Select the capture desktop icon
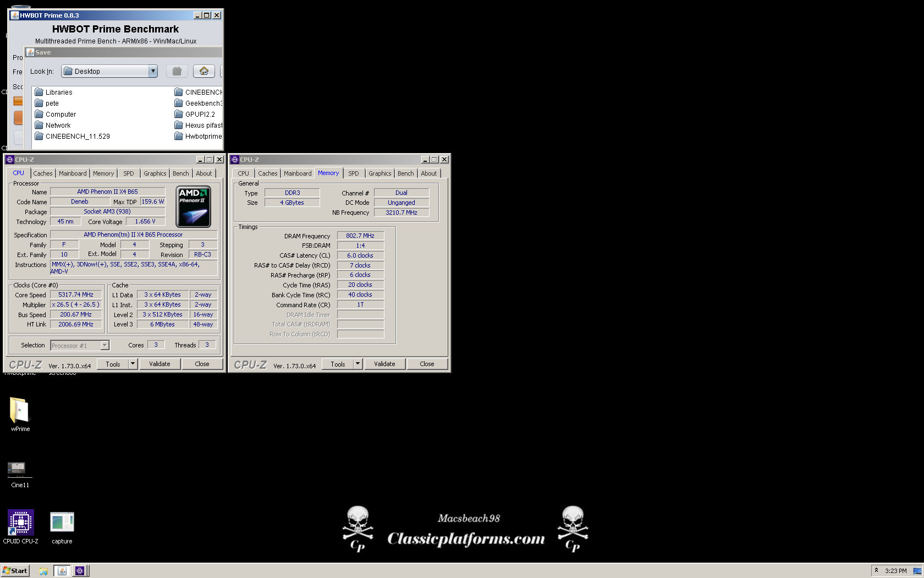Screen dimensions: 924x578 (x=62, y=527)
